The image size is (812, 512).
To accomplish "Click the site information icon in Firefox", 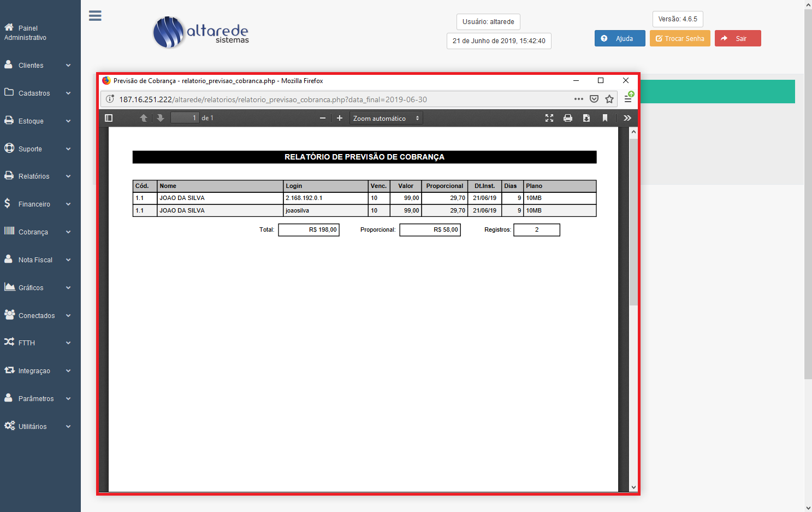I will tap(110, 99).
